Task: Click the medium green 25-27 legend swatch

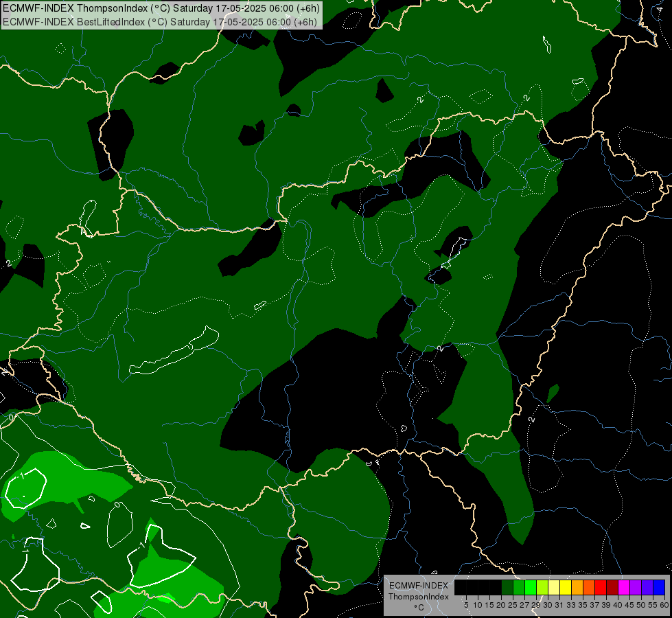Action: (x=519, y=587)
